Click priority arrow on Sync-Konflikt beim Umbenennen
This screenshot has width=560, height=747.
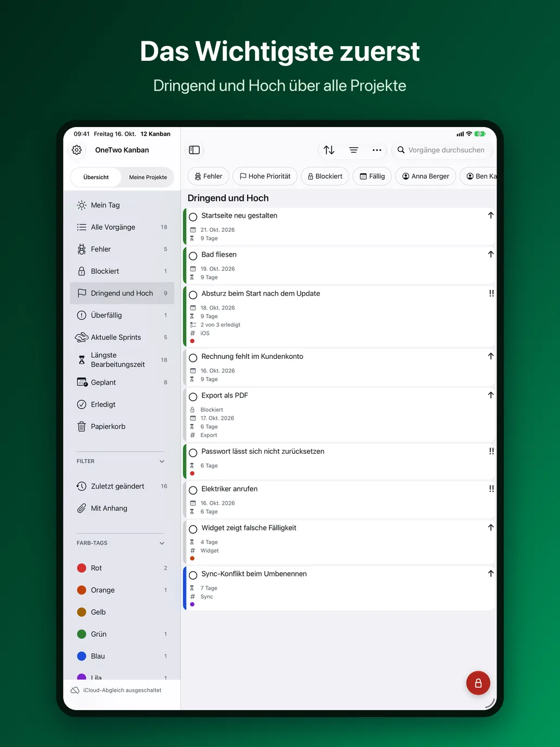click(491, 573)
